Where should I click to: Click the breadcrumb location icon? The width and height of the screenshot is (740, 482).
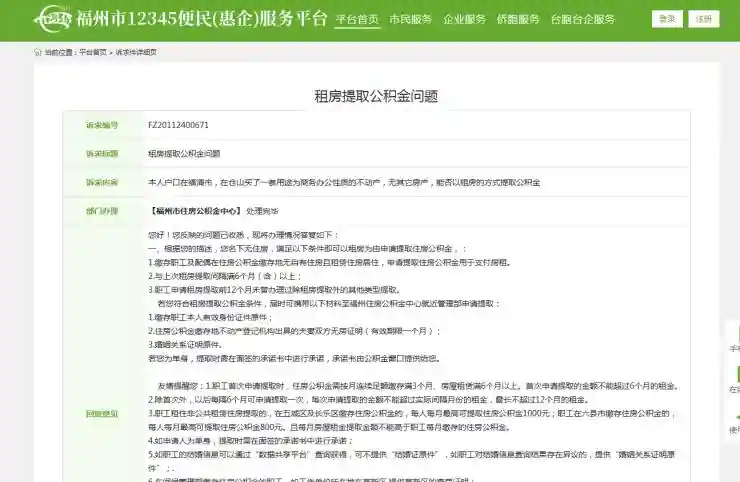click(38, 52)
